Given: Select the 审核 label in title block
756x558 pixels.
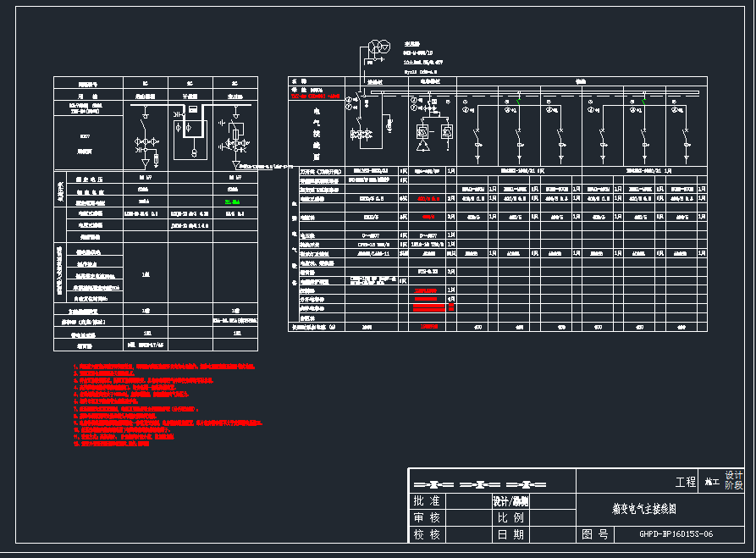Looking at the screenshot, I should (x=427, y=517).
